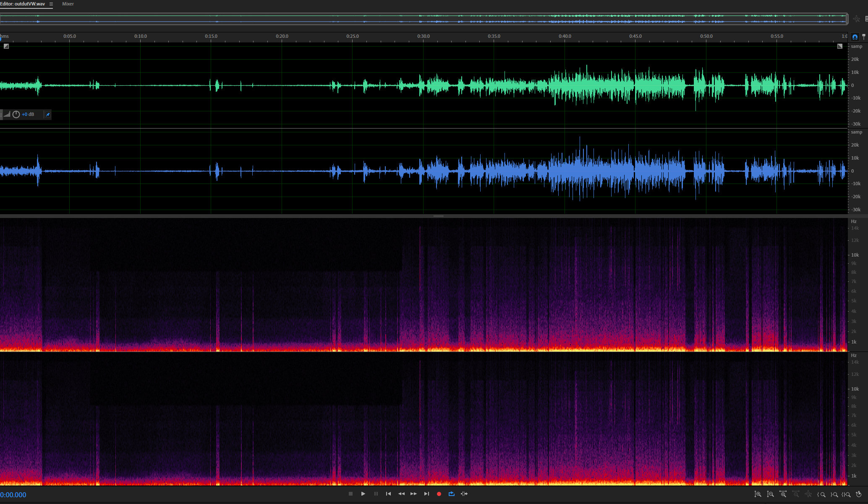Open Editor panel hamburger menu
The width and height of the screenshot is (868, 504).
(x=51, y=4)
